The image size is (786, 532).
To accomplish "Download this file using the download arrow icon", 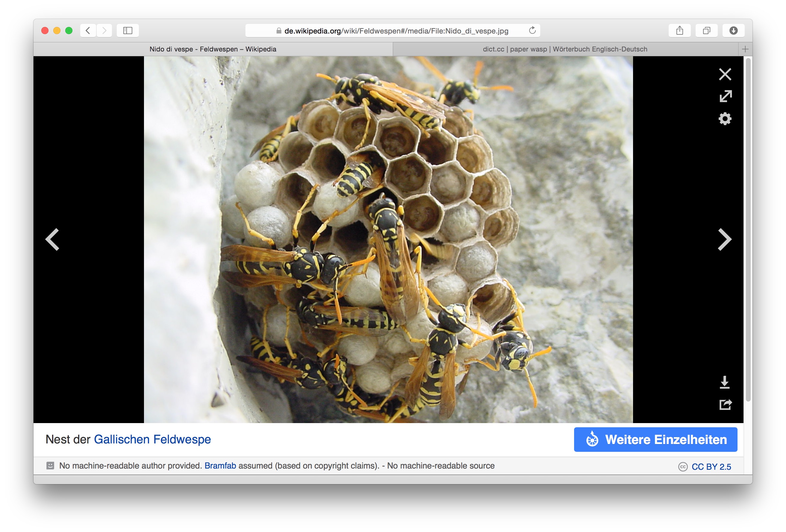I will point(724,382).
